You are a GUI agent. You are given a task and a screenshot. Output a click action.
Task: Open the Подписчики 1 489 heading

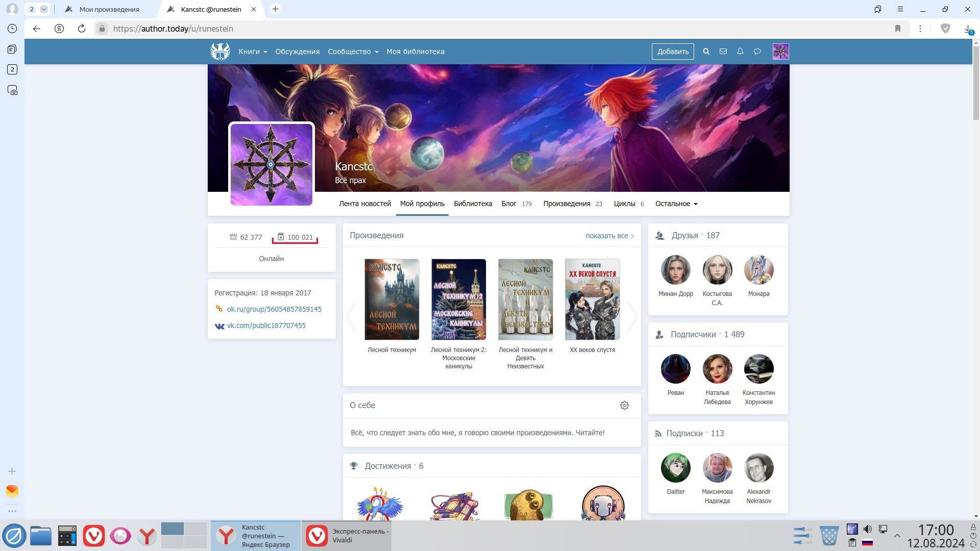(x=707, y=334)
